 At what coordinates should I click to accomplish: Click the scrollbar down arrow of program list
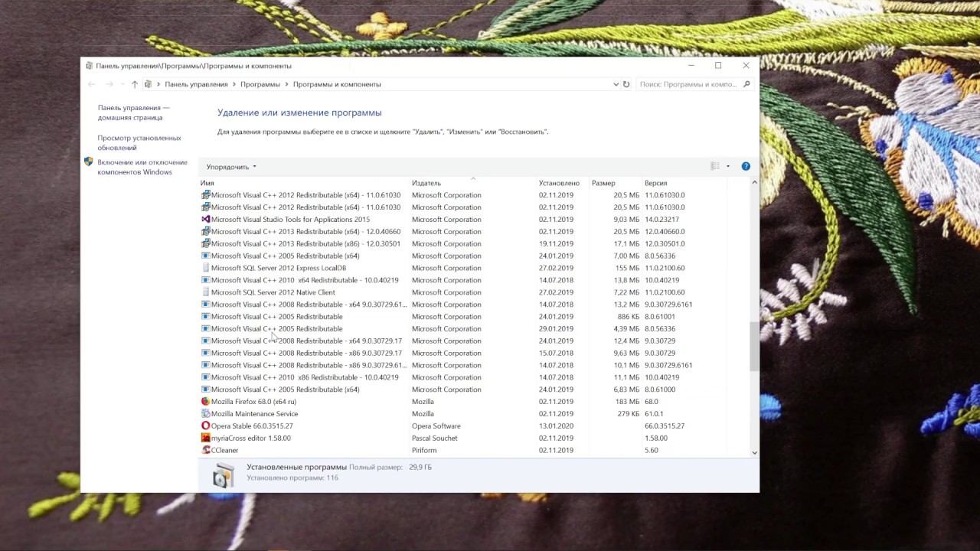coord(754,452)
